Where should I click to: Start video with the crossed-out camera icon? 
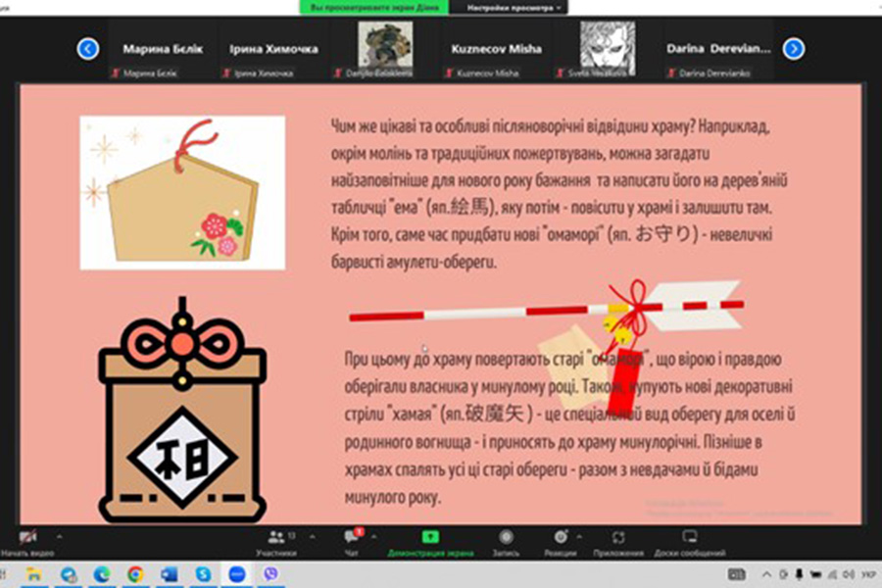[x=27, y=537]
